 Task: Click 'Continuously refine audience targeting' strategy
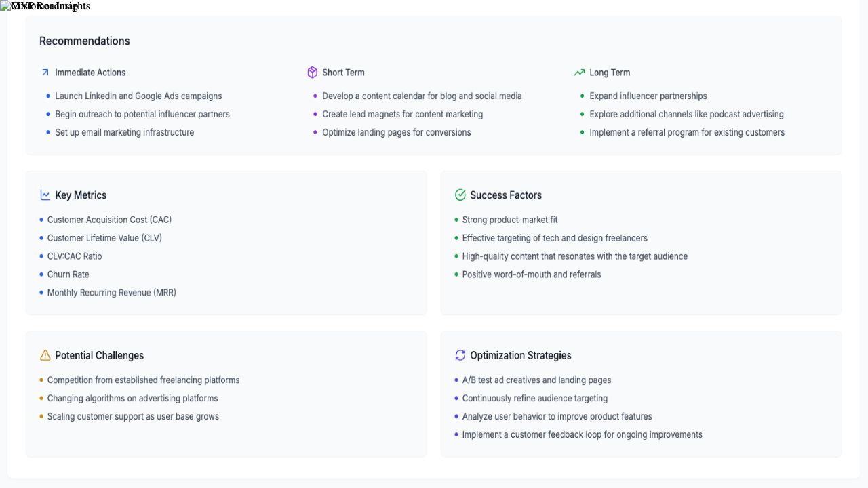point(535,399)
